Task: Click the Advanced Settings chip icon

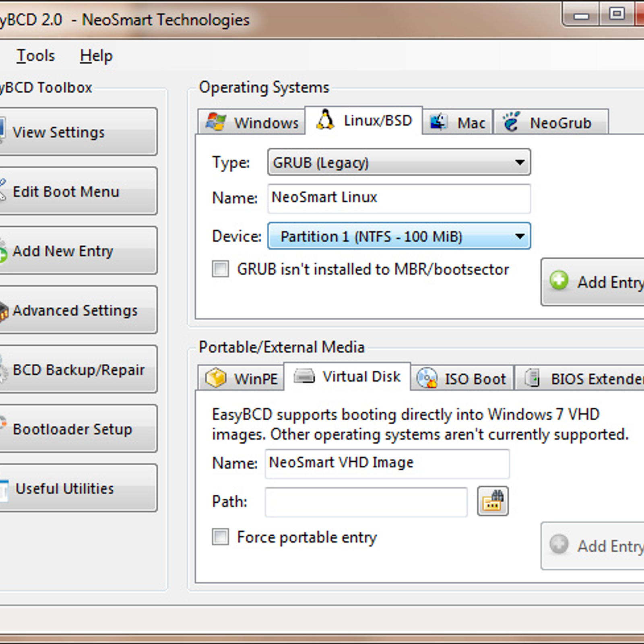Action: [x=4, y=311]
